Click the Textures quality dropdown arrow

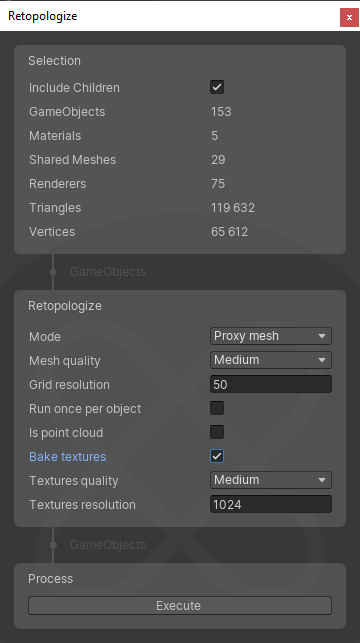click(322, 480)
